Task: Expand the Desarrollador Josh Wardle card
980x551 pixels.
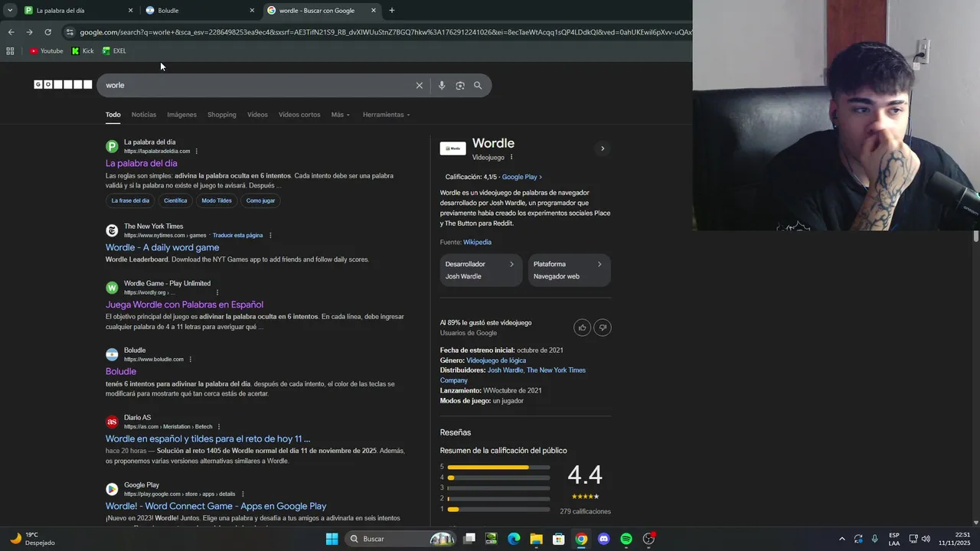Action: [x=481, y=270]
